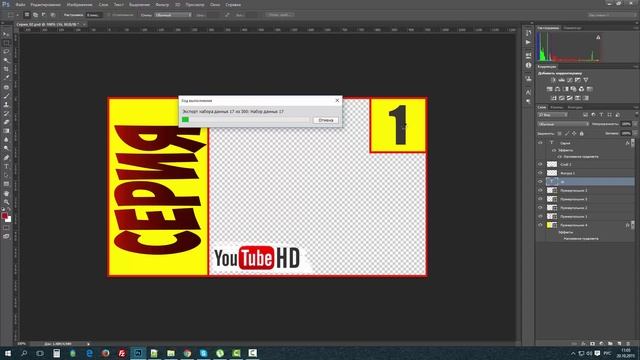Viewport: 640px width, 360px height.
Task: Select the Crop tool
Action: tap(6, 69)
